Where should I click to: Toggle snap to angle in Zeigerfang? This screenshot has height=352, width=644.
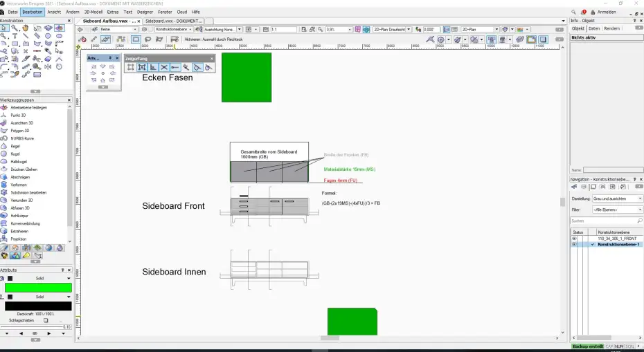153,67
